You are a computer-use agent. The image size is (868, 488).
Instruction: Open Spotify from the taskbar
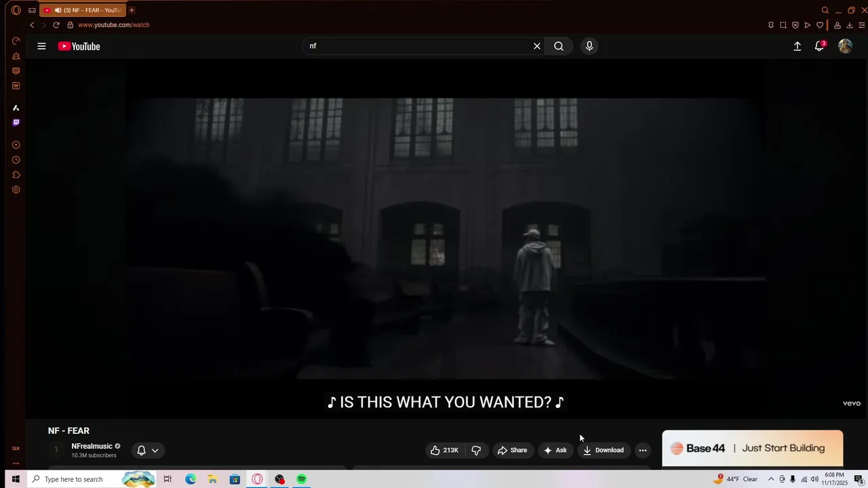pyautogui.click(x=302, y=479)
